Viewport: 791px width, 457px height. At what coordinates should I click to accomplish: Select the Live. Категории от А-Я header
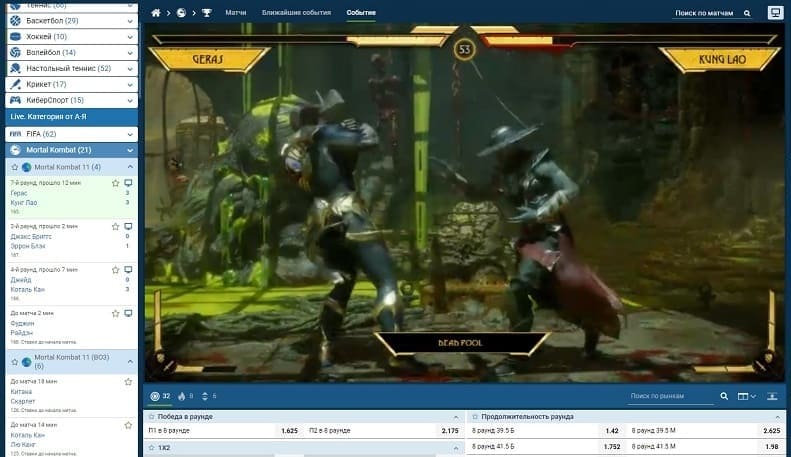tap(72, 117)
